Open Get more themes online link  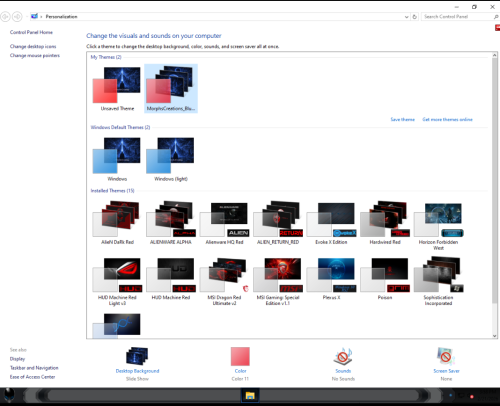(447, 119)
